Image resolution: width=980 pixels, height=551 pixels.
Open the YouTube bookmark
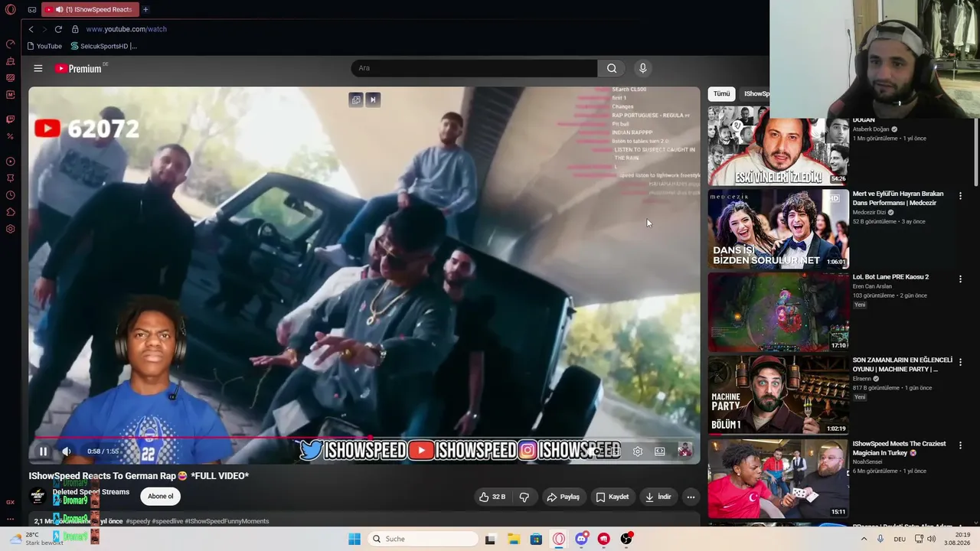coord(44,46)
